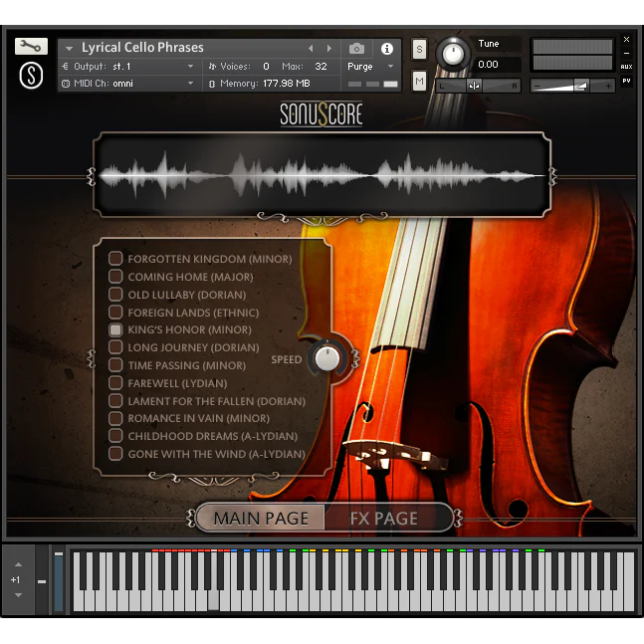Open the instrument info icon
This screenshot has width=644, height=644.
[x=387, y=48]
